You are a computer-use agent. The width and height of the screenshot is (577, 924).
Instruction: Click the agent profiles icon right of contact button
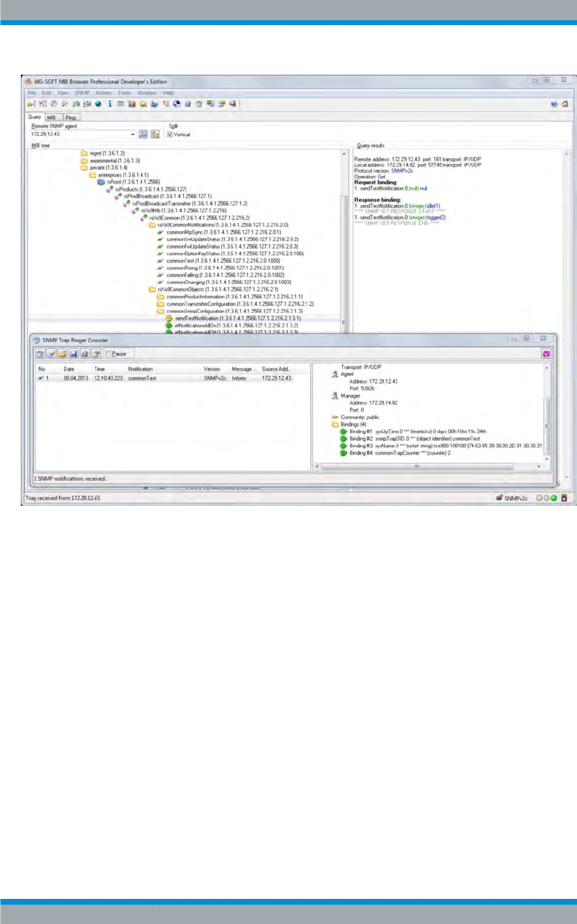[x=156, y=134]
